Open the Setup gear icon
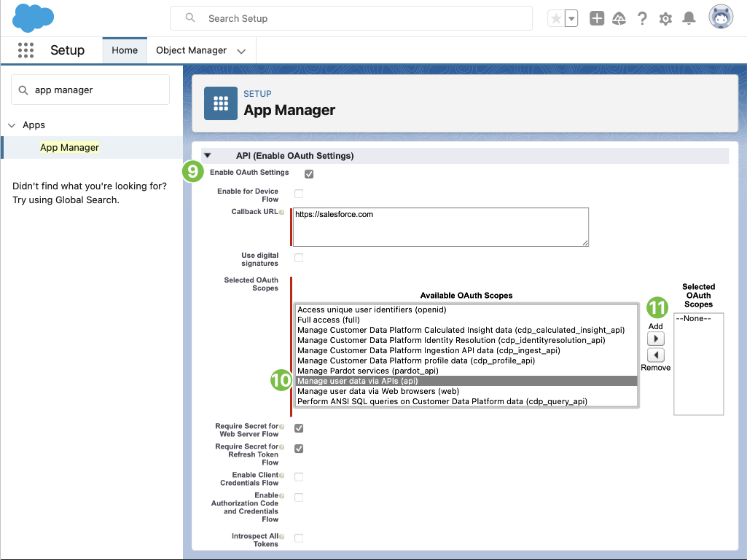Viewport: 747px width, 560px height. click(x=665, y=19)
